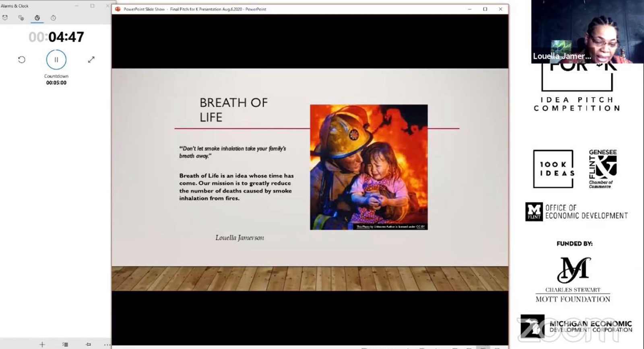The width and height of the screenshot is (644, 349).
Task: Click the Countdown 00:05:00 timer label
Action: [x=56, y=79]
